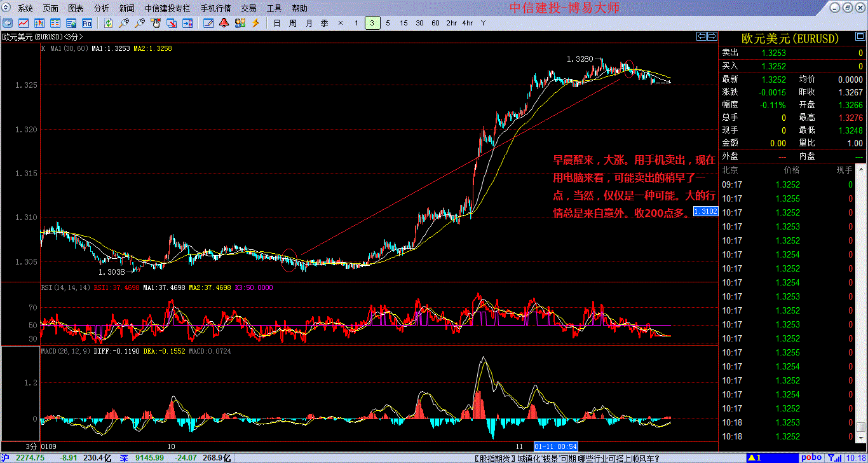Select the 季 quarterly period
Screen dimensions: 868x463
[325, 23]
